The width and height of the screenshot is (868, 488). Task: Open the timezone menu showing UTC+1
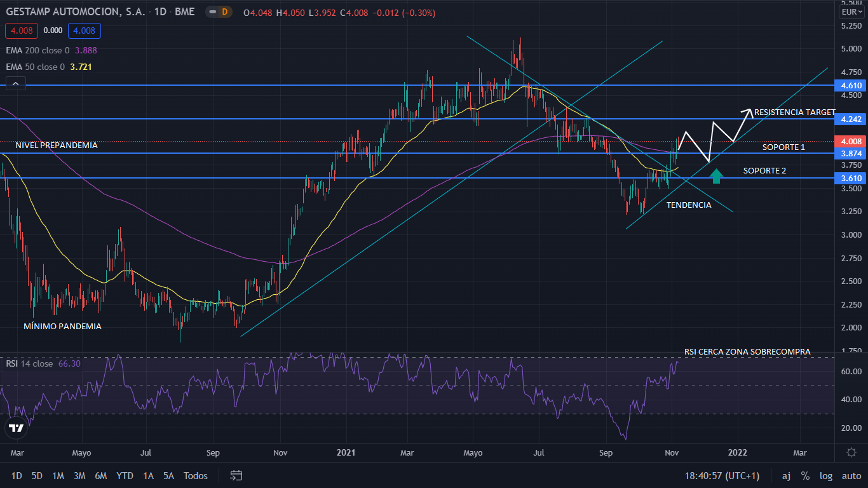[x=722, y=475]
